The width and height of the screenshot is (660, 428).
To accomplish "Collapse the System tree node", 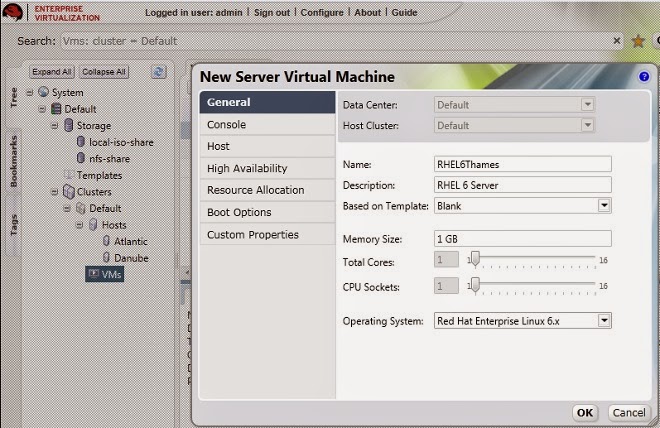I will (x=29, y=92).
